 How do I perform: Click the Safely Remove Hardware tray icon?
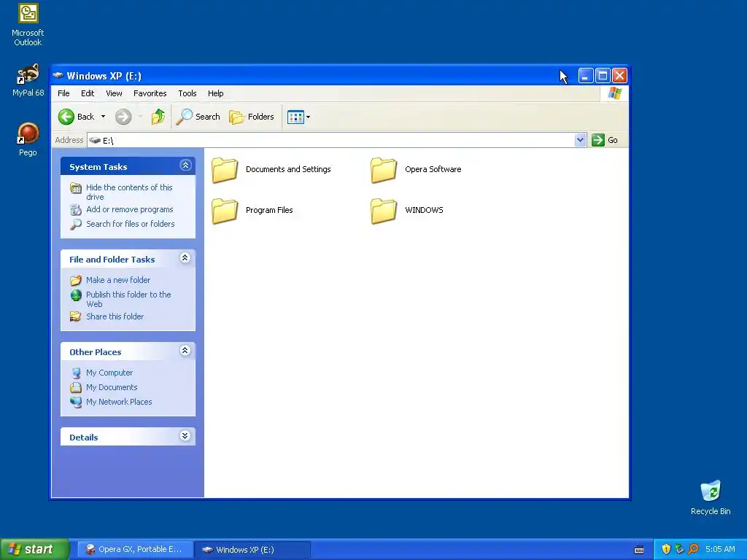pos(679,549)
